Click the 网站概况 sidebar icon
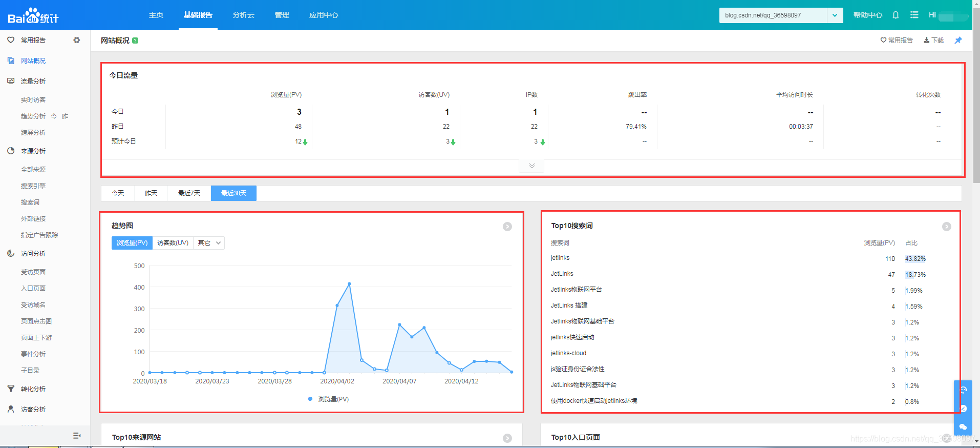 pos(11,60)
